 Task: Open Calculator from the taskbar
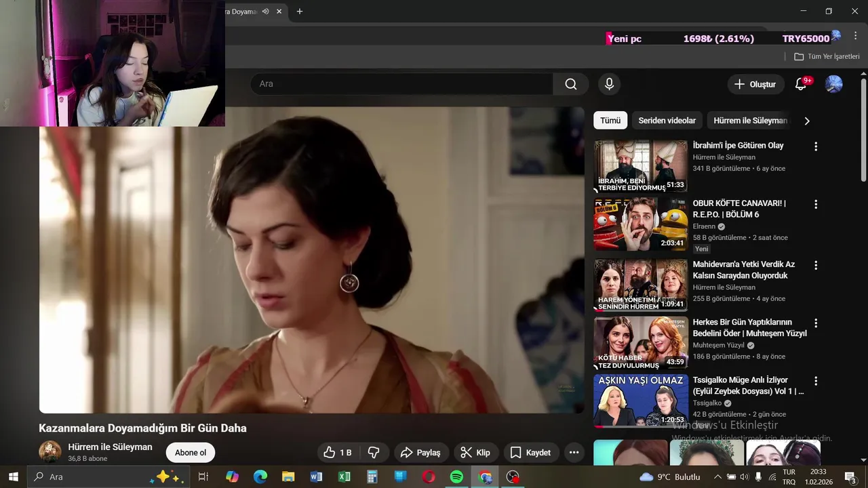372,477
